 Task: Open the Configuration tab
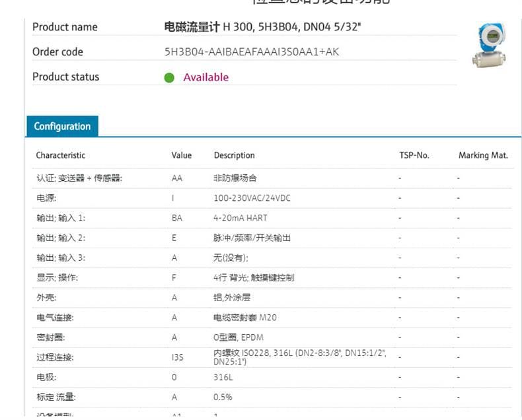tap(62, 126)
